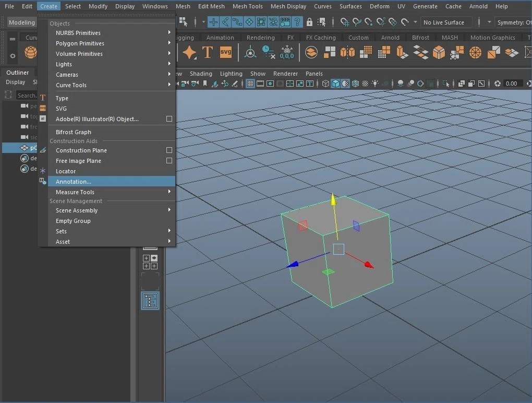The height and width of the screenshot is (403, 532).
Task: Toggle the snap to curves magnet icon
Action: [x=357, y=22]
